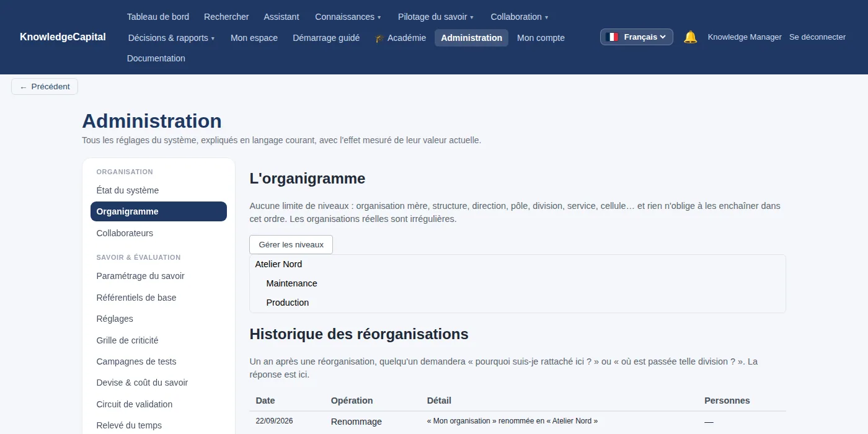Open the Français language selector

click(x=636, y=37)
